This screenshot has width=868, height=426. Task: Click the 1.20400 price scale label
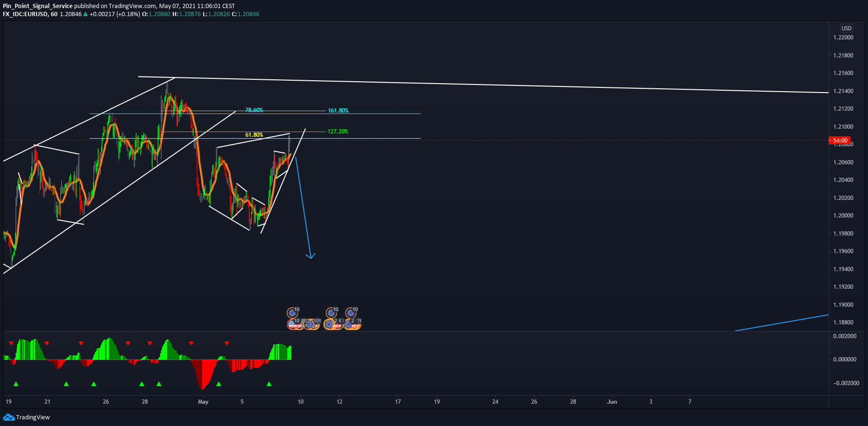[843, 180]
